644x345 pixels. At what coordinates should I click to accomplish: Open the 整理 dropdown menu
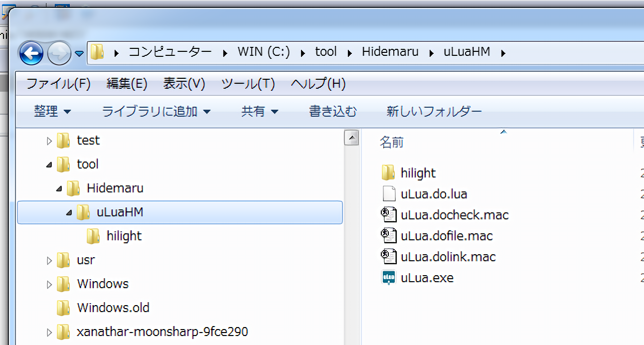(x=52, y=111)
